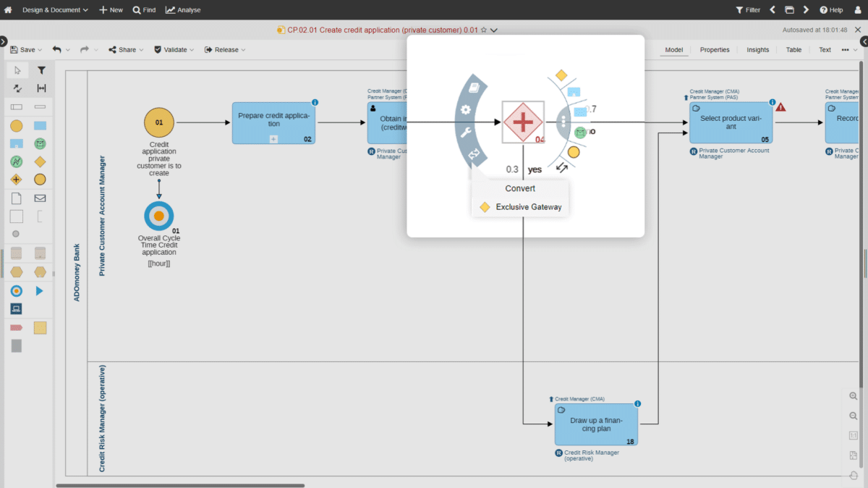Click the book icon in the radial menu
This screenshot has height=488, width=868.
475,88
